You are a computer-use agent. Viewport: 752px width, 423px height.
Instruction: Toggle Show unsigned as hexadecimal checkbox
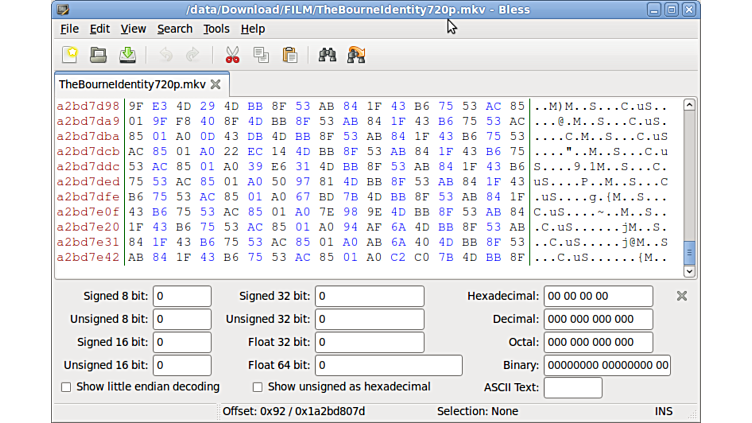point(258,387)
